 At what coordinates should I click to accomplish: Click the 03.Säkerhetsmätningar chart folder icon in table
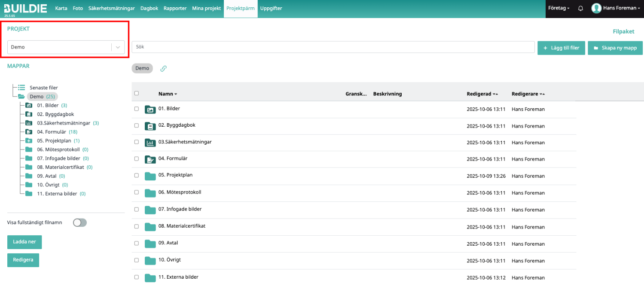pos(150,143)
